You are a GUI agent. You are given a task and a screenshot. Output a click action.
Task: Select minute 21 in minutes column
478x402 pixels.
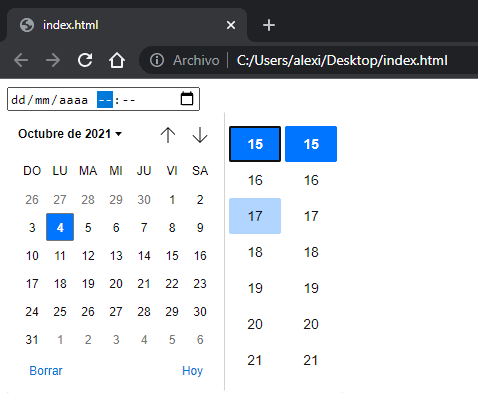(x=311, y=360)
